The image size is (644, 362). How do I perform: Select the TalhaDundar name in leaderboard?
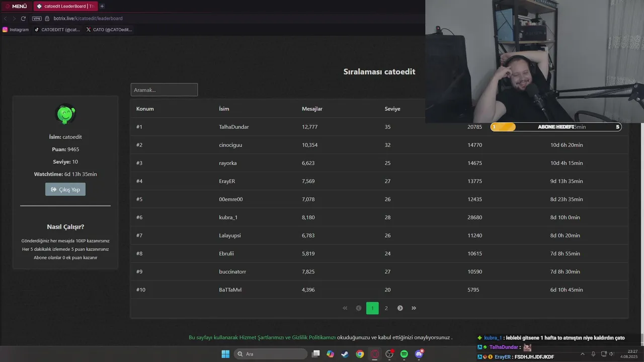(234, 127)
